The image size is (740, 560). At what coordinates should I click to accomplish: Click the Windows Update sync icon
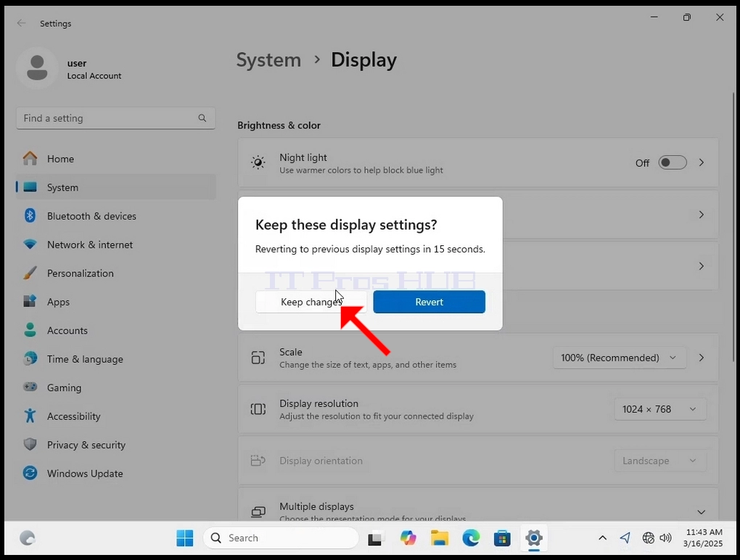click(30, 473)
